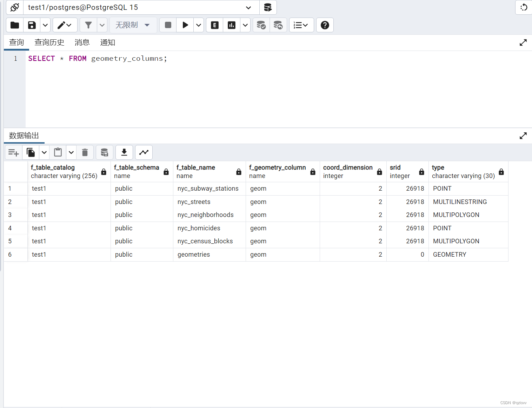Expand the copy options chevron in data output
This screenshot has height=408, width=532.
click(x=44, y=152)
